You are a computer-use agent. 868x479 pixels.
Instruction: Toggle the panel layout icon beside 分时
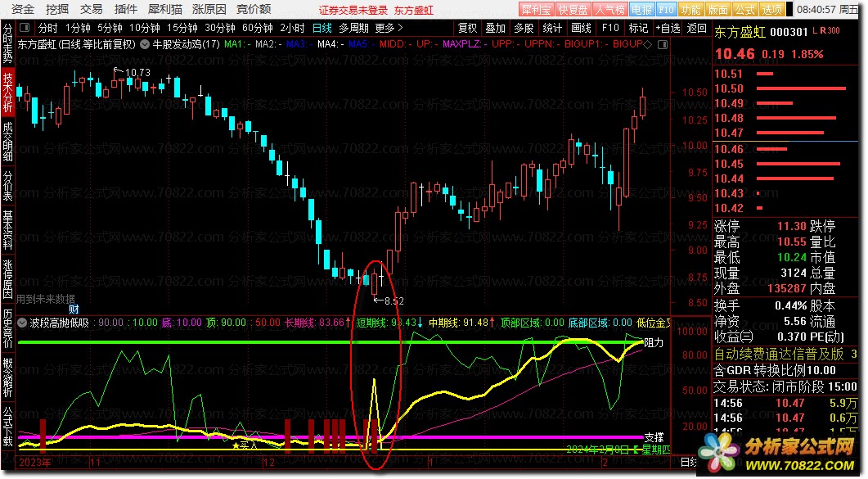[x=25, y=28]
